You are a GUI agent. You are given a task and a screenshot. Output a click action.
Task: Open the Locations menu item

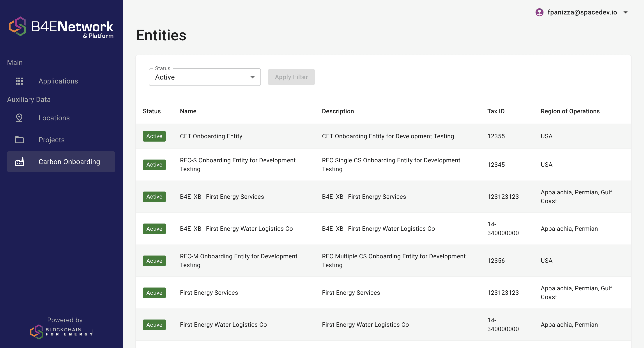tap(54, 118)
